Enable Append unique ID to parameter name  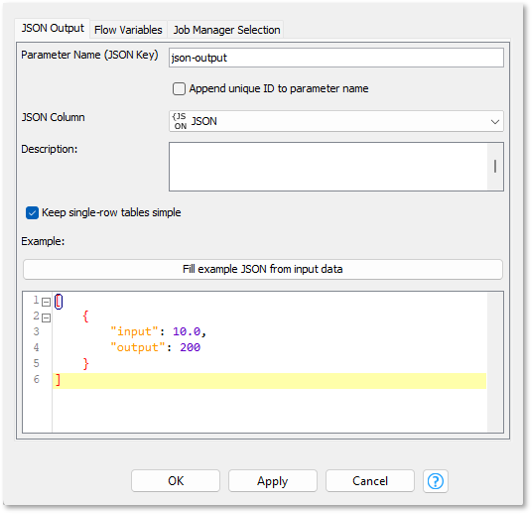click(x=179, y=89)
